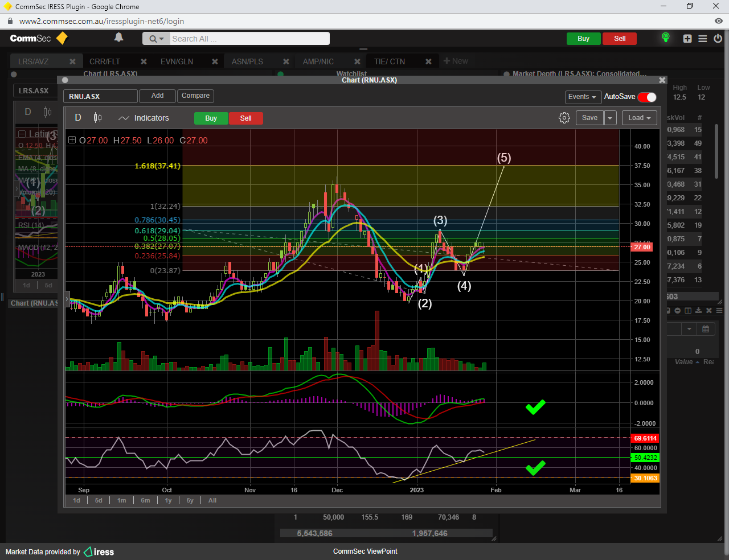The image size is (729, 560).
Task: Expand the OHLC legend plus box
Action: [72, 140]
